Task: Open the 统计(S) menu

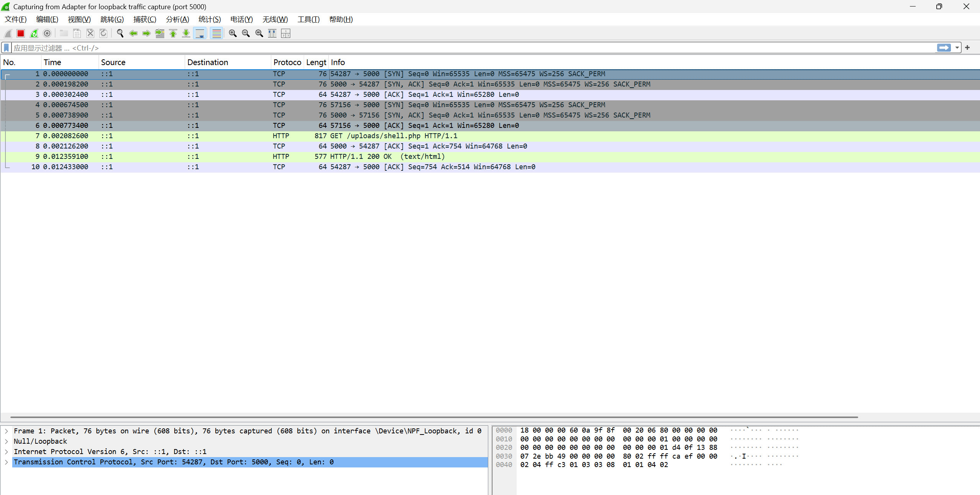Action: tap(210, 20)
